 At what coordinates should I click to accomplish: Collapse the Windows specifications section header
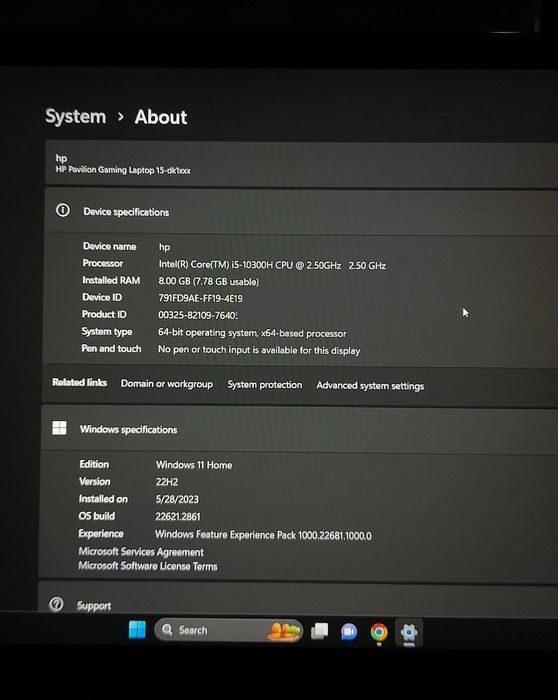tap(300, 429)
